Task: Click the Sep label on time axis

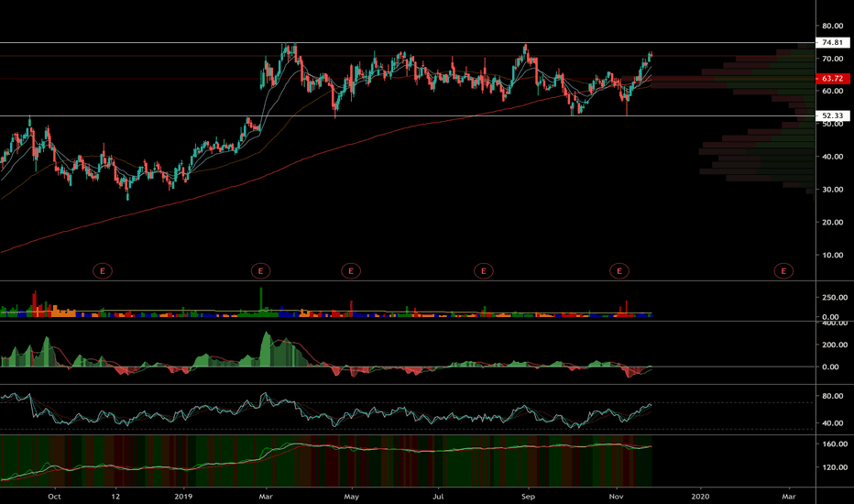Action: click(x=528, y=497)
